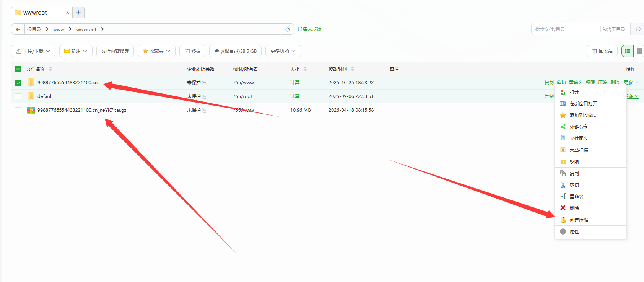The width and height of the screenshot is (644, 282).
Task: Expand the 更多功能 dropdown
Action: click(283, 51)
